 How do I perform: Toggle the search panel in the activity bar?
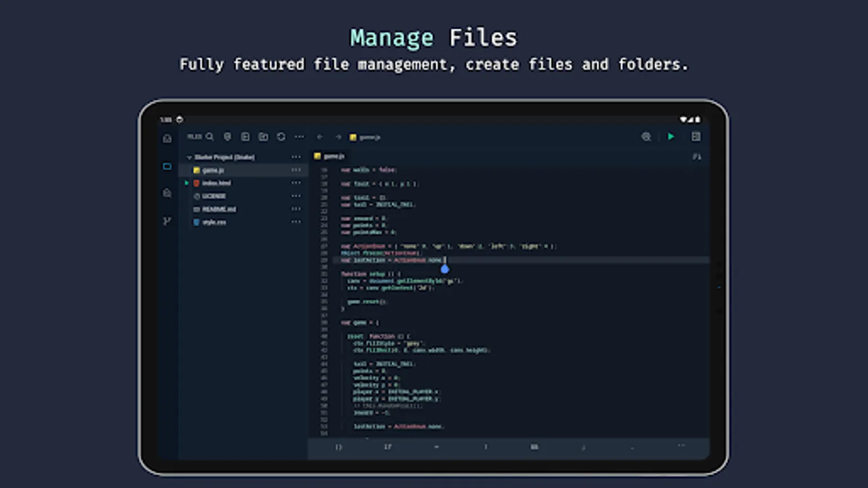[x=167, y=192]
